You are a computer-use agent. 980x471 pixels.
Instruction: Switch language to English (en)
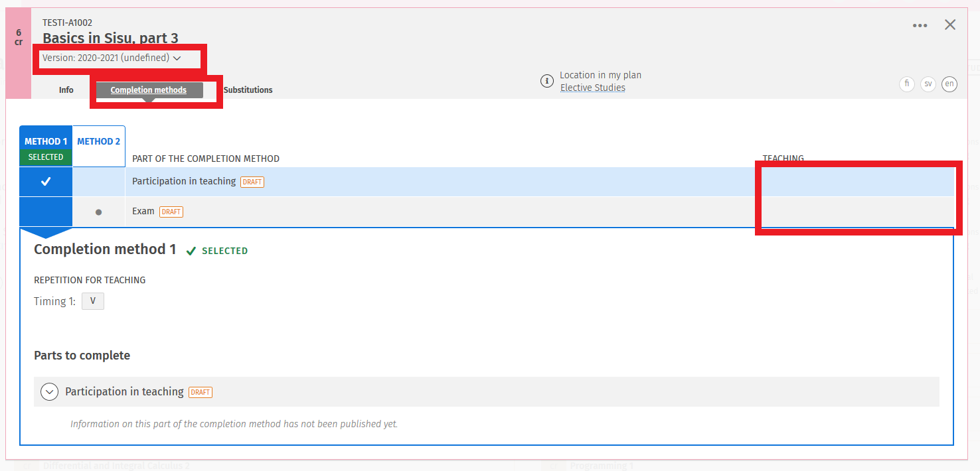[x=949, y=84]
